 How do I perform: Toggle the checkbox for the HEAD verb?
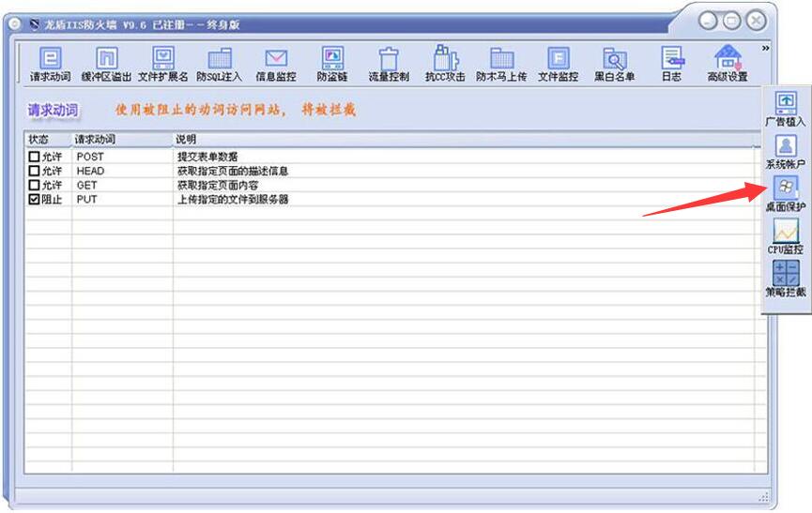[34, 171]
